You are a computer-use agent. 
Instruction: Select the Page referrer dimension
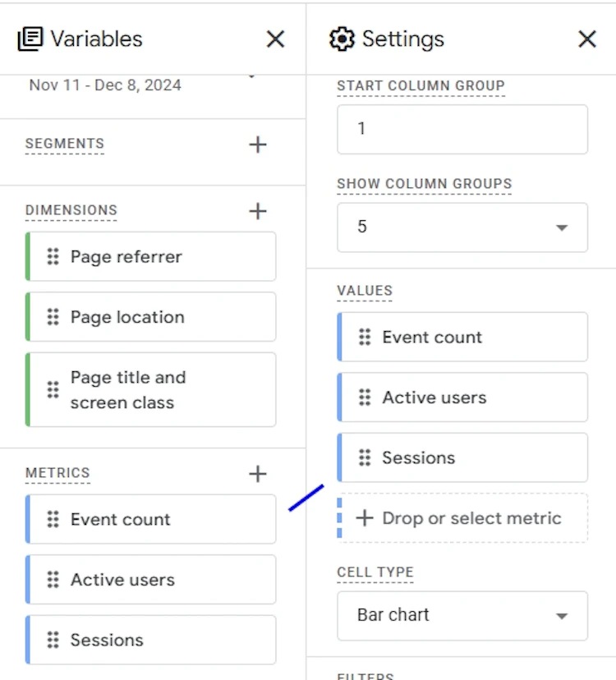tap(150, 256)
